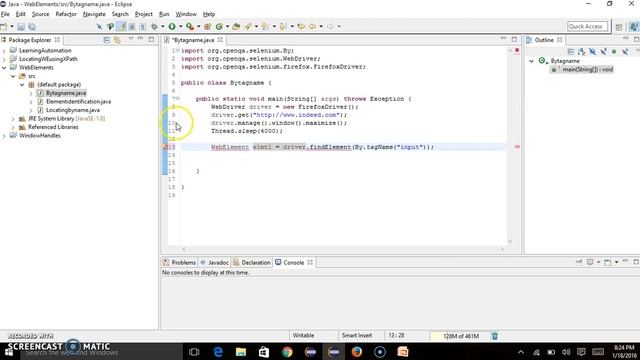The image size is (640, 360).
Task: Click the New file toolbar icon
Action: coord(4,27)
